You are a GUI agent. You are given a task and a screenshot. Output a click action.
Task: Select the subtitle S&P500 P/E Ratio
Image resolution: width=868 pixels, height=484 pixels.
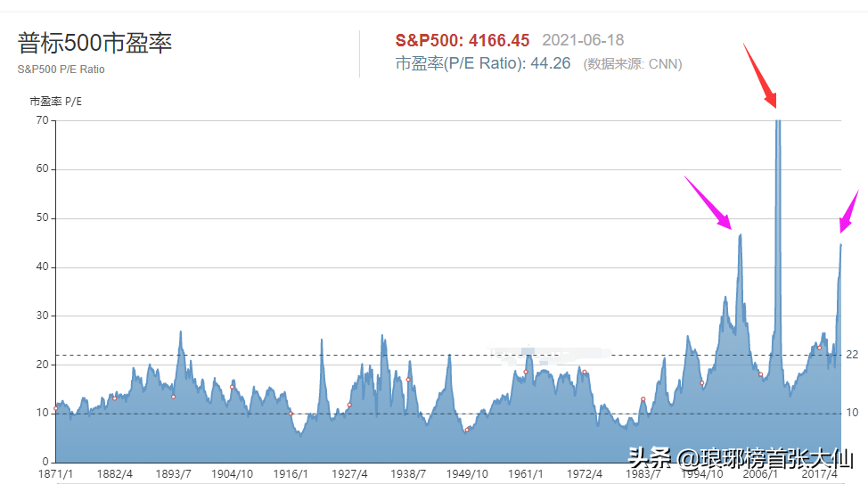pyautogui.click(x=61, y=70)
